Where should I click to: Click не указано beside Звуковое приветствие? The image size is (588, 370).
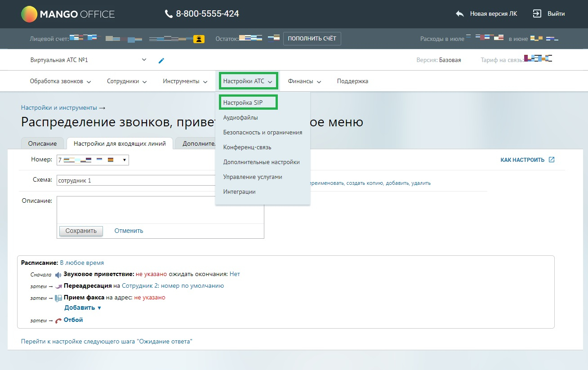pos(151,274)
